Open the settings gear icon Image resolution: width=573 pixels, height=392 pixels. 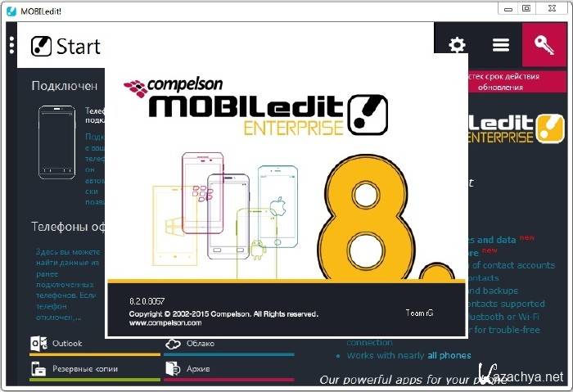457,45
